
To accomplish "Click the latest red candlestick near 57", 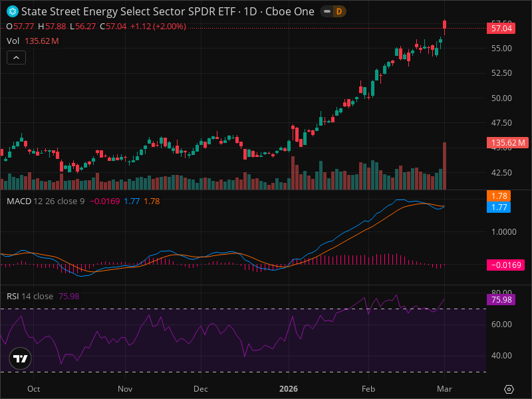I will (x=444, y=27).
